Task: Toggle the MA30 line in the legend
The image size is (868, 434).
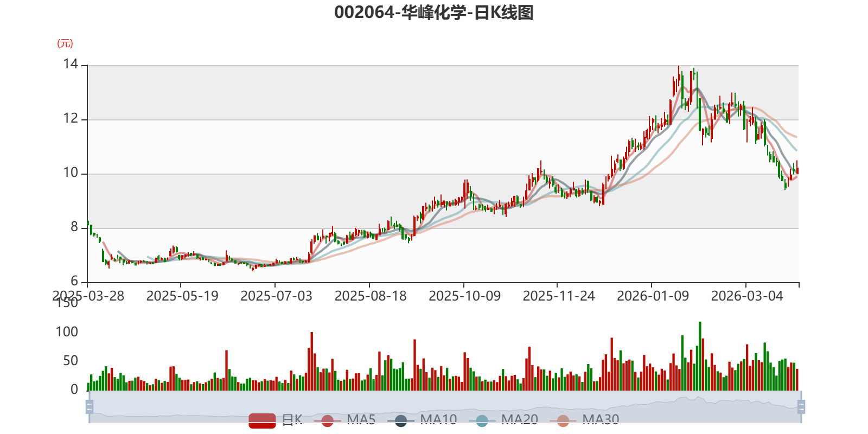Action: click(584, 420)
